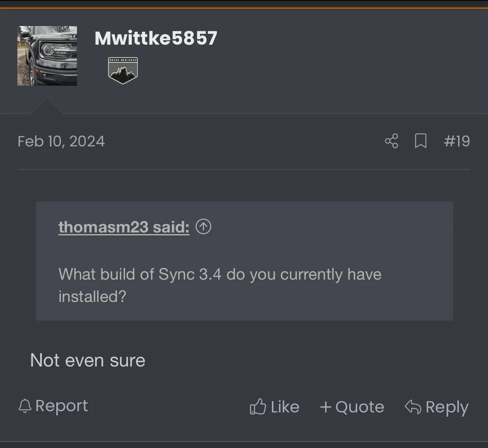Open the #19 post permalink
Viewport: 488px width, 448px height.
coord(457,141)
